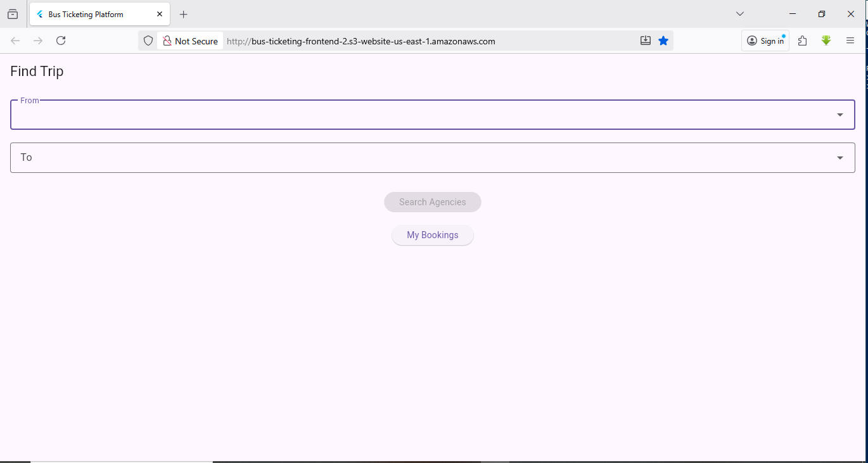Open the list all tabs chevron
This screenshot has height=463, width=868.
739,14
